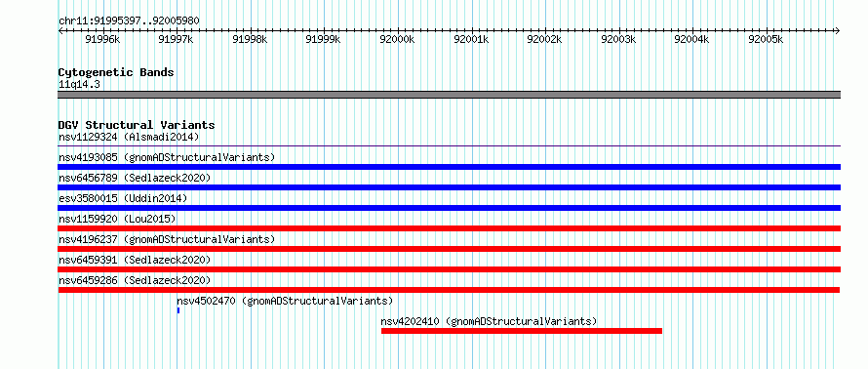
Task: Click the 92002k ruler tick label
Action: click(x=544, y=39)
